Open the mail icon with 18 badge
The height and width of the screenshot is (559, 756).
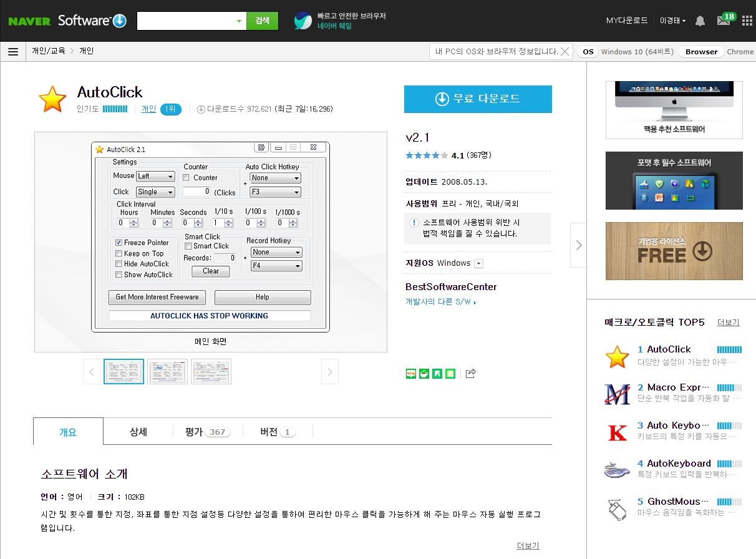[x=724, y=21]
